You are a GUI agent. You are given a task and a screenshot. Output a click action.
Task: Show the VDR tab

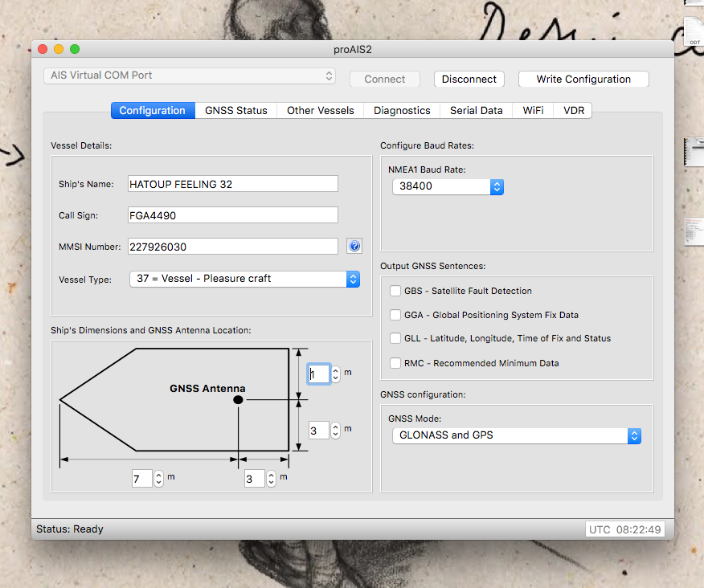[x=574, y=110]
